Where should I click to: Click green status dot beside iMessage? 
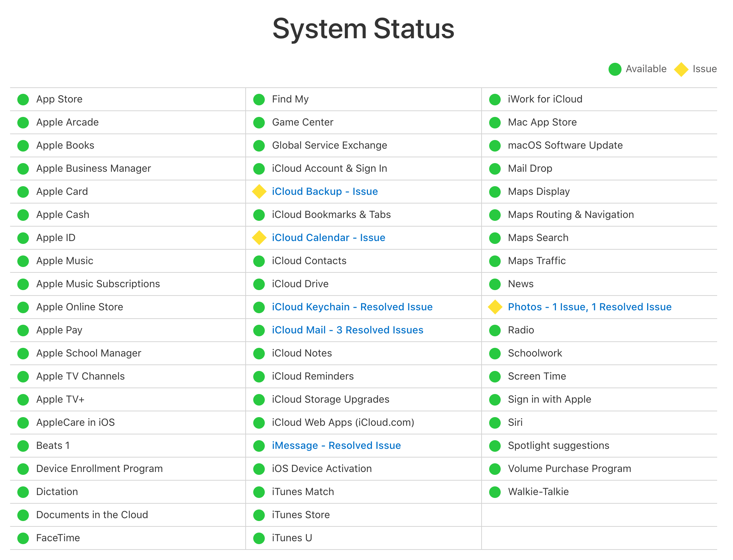point(259,446)
